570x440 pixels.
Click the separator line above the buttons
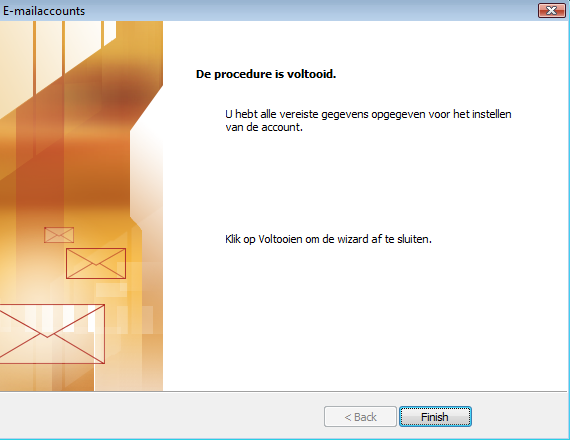[284, 392]
